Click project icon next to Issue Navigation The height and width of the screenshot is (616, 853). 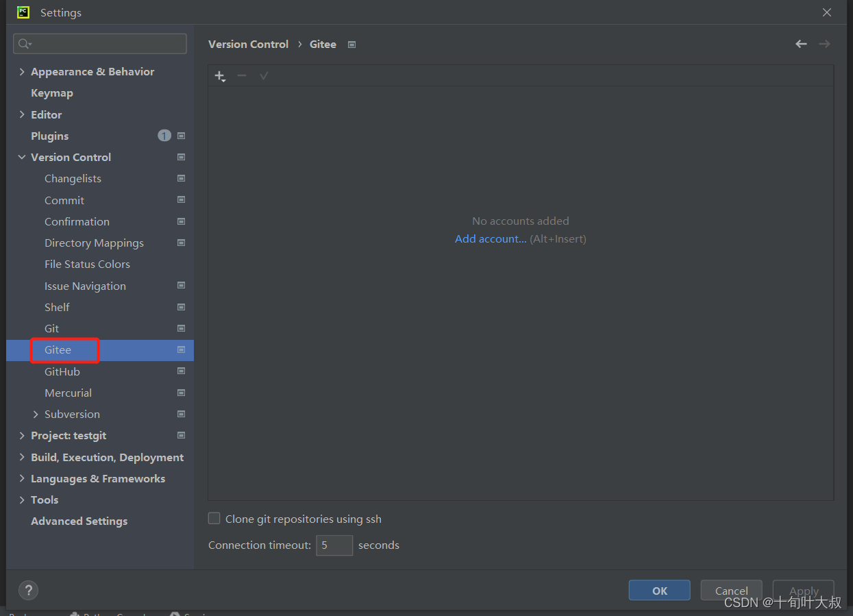pyautogui.click(x=182, y=286)
